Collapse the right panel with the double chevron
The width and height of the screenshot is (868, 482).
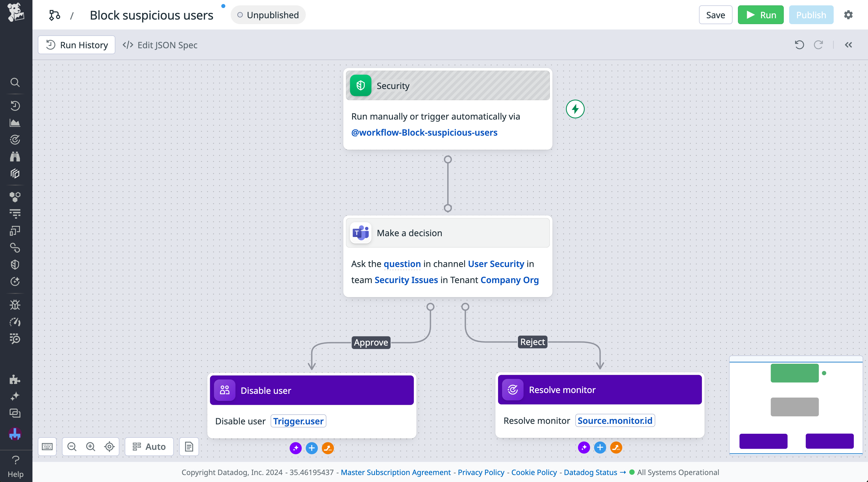coord(848,45)
